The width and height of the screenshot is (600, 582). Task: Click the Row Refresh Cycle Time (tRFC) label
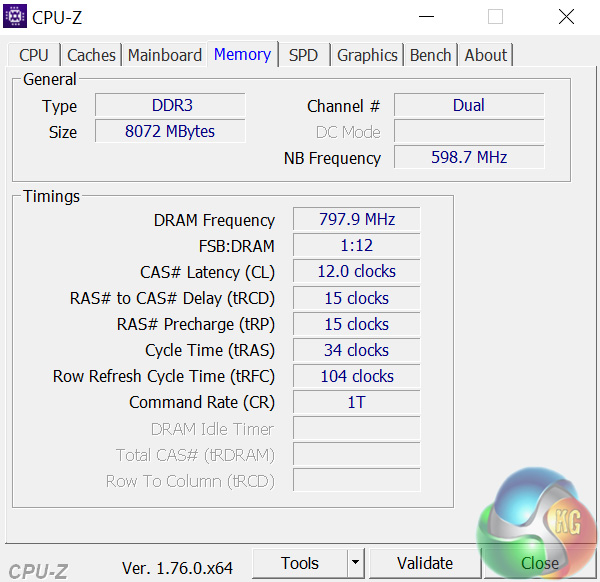[164, 377]
